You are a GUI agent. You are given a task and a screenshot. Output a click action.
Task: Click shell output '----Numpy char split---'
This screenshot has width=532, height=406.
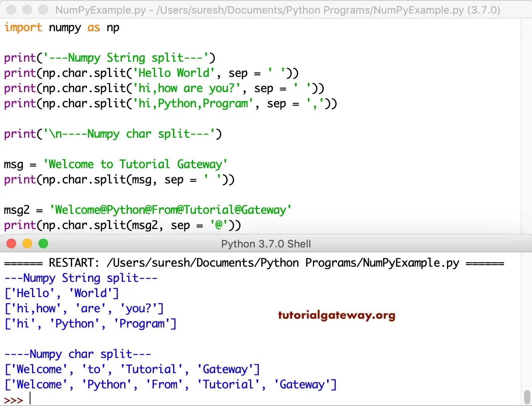pos(78,354)
